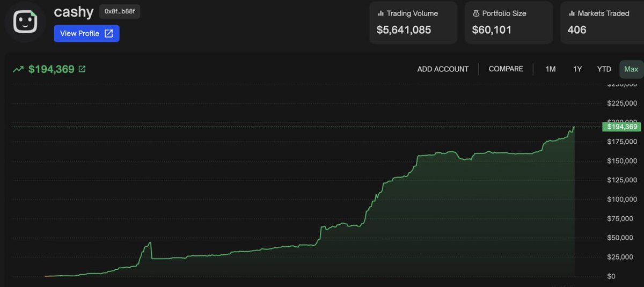Click COMPARE
The height and width of the screenshot is (287, 644).
(506, 69)
